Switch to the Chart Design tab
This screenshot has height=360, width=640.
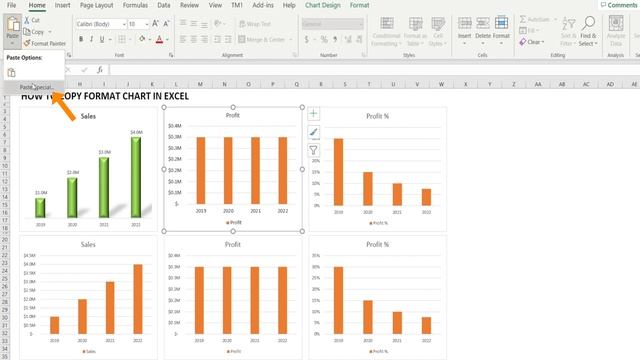point(322,5)
